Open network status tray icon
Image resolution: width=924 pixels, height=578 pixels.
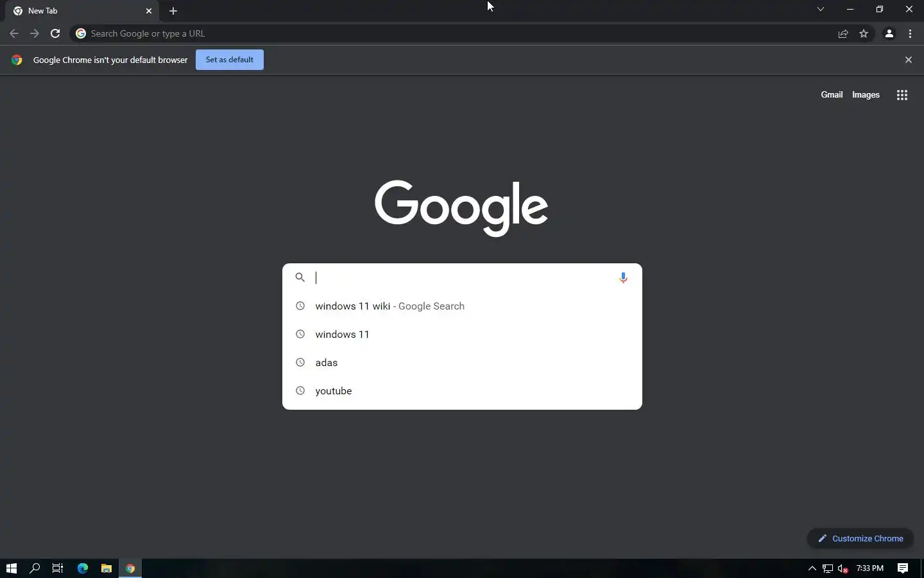pyautogui.click(x=828, y=568)
